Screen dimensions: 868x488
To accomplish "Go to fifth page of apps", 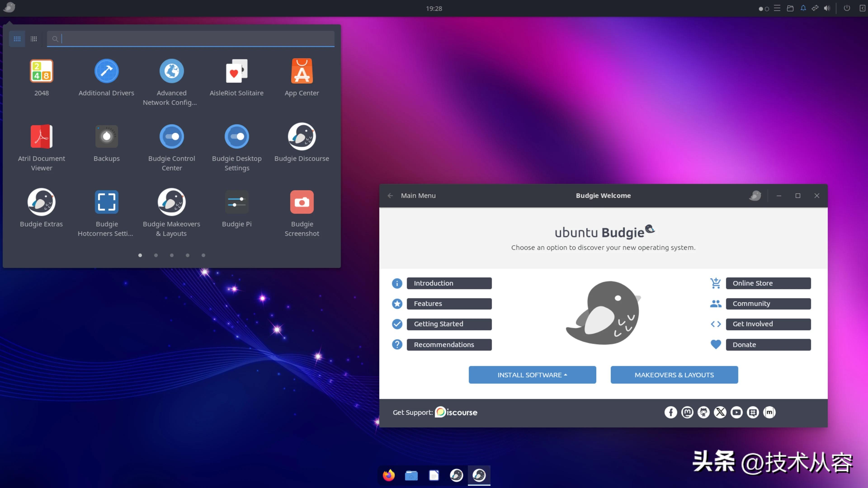I will [x=203, y=255].
